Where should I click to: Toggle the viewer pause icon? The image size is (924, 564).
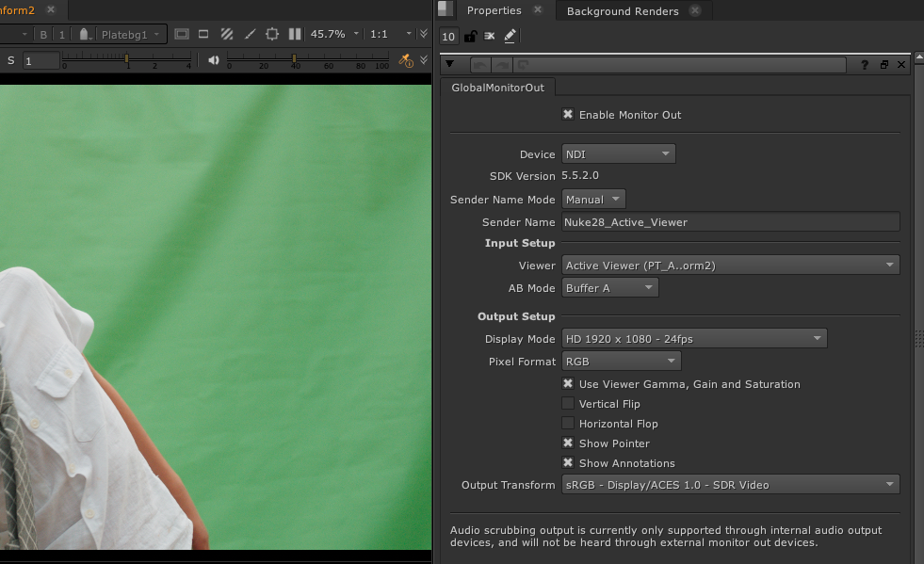(x=294, y=34)
